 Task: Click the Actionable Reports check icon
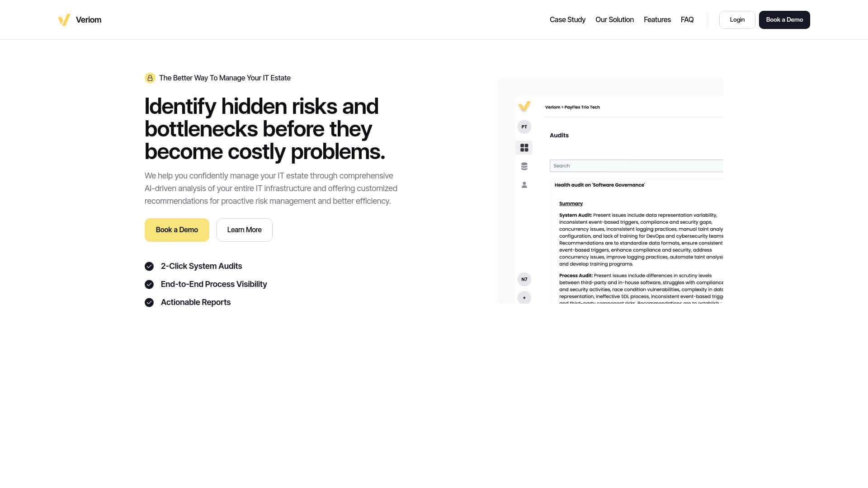149,303
